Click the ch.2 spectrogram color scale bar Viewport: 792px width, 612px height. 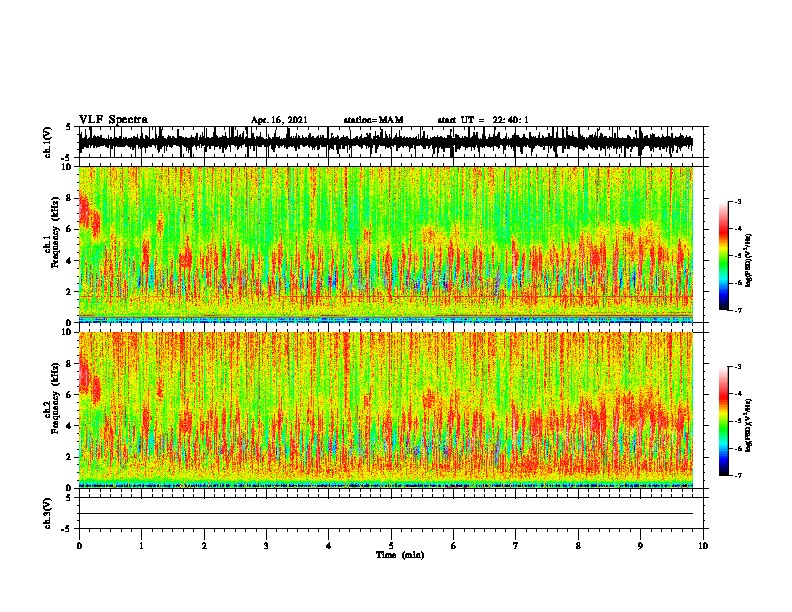(723, 421)
